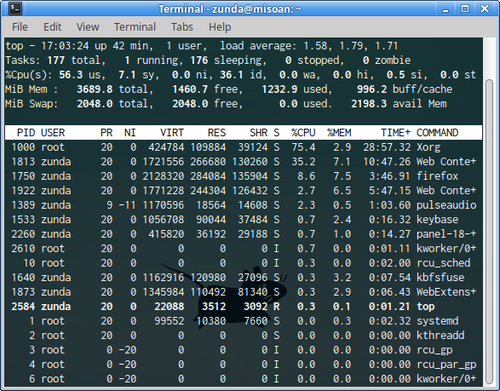
Task: Click PID 2610 in the process list
Action: tap(23, 249)
